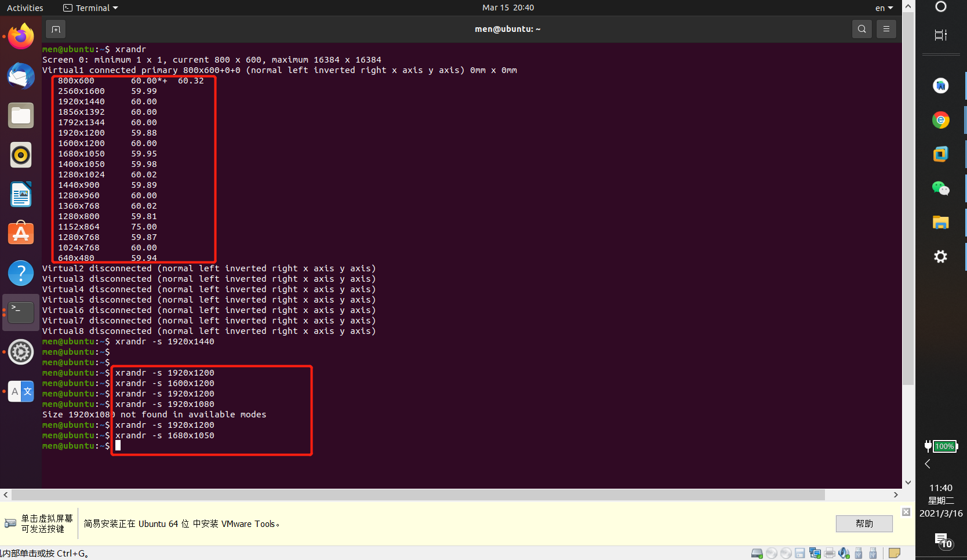The height and width of the screenshot is (560, 967).
Task: Click the 帮助 help button
Action: click(x=864, y=523)
